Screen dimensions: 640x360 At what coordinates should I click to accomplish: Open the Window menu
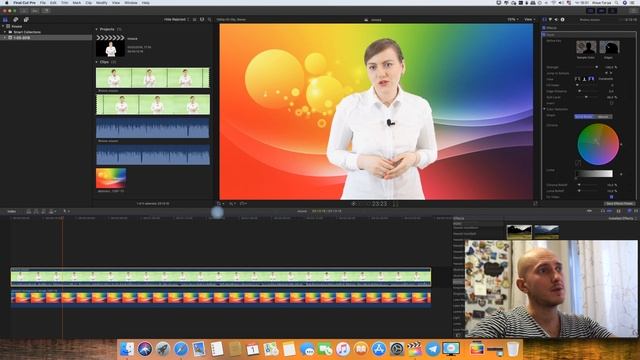coord(131,2)
